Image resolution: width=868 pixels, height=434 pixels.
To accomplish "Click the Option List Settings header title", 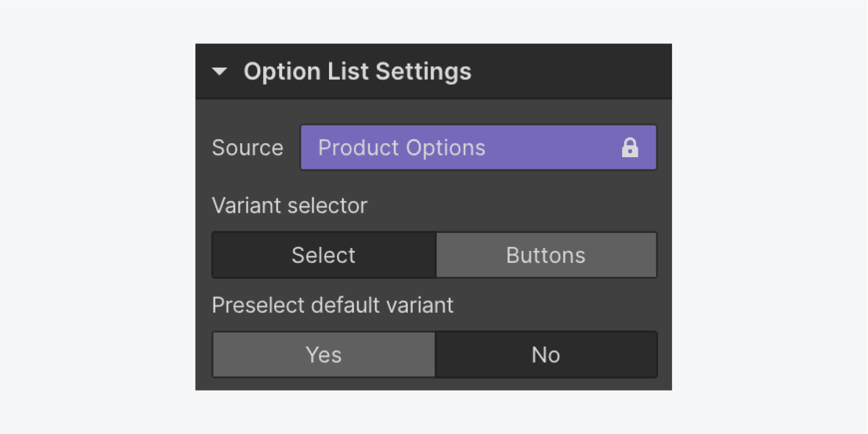I will 357,72.
